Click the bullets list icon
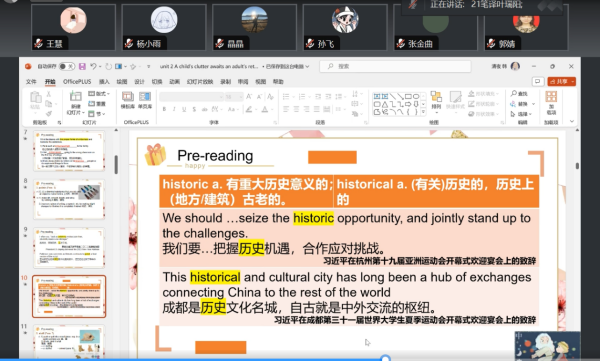Image resolution: width=600 pixels, height=361 pixels. pyautogui.click(x=286, y=97)
